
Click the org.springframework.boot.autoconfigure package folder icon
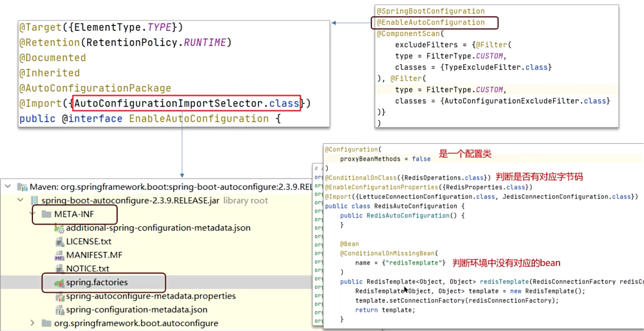pos(46,324)
